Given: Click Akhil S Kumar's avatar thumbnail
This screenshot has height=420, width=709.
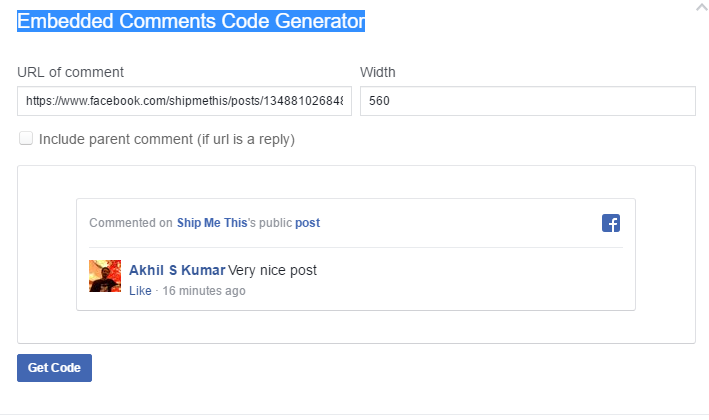Looking at the screenshot, I should (x=105, y=276).
